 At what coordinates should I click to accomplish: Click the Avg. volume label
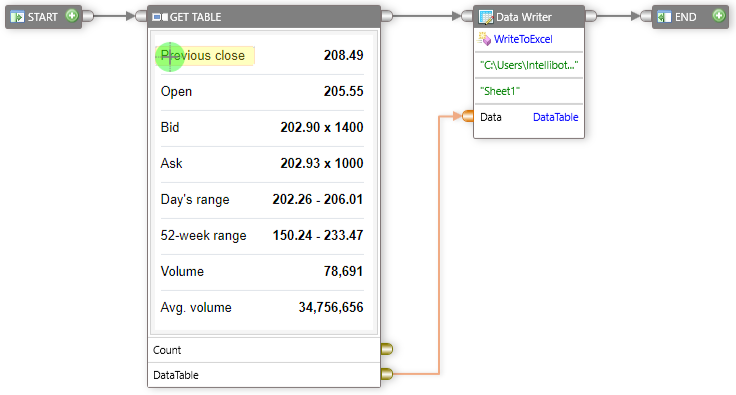point(196,308)
